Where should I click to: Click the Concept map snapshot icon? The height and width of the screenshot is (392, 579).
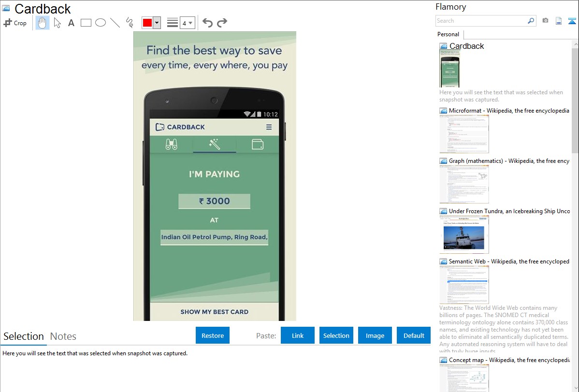pyautogui.click(x=444, y=360)
